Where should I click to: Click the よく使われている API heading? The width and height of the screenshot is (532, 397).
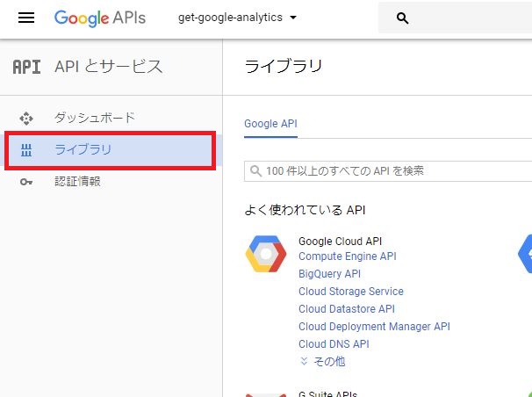(x=305, y=210)
